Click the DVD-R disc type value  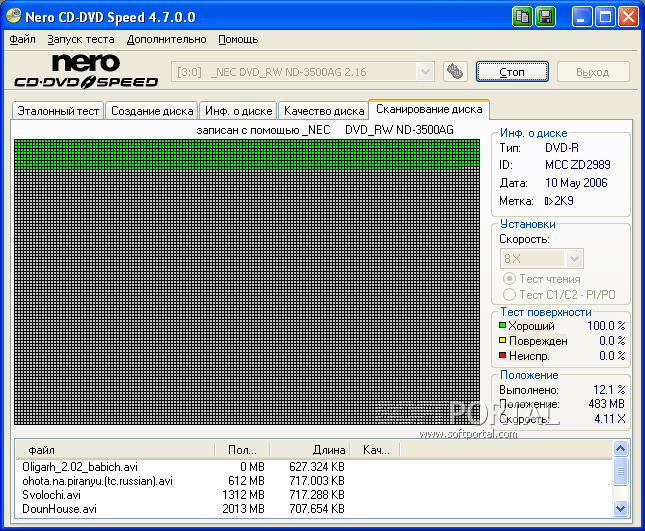[x=561, y=148]
